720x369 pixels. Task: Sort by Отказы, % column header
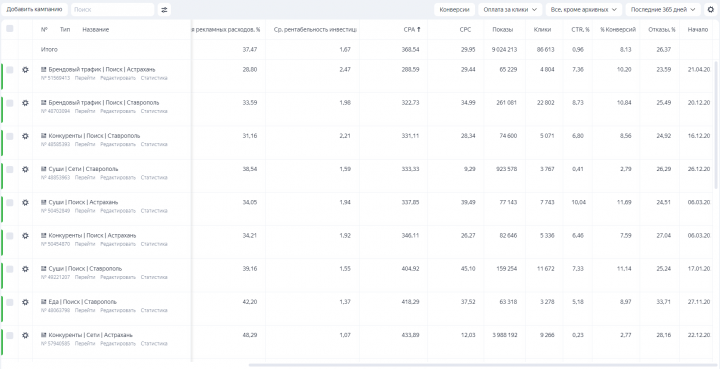click(662, 29)
